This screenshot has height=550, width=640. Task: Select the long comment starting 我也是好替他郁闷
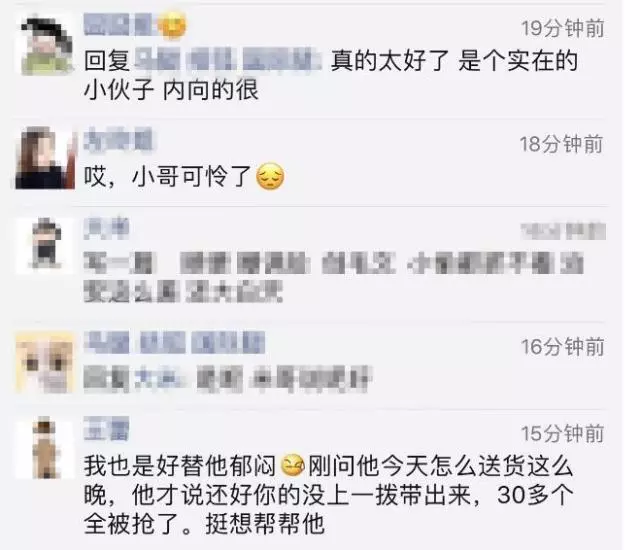(x=329, y=495)
